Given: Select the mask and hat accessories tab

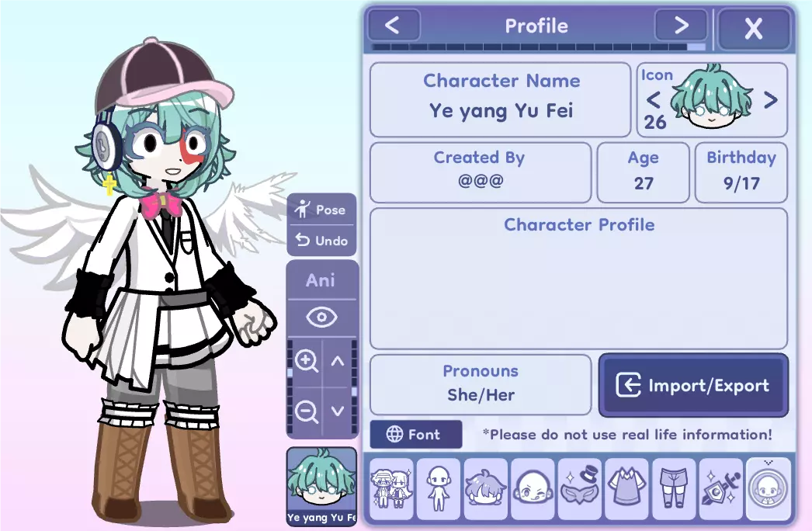Looking at the screenshot, I should (x=579, y=489).
